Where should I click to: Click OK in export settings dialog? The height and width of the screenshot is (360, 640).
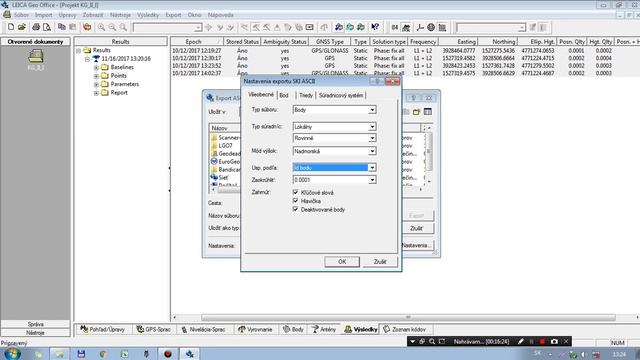tap(342, 262)
